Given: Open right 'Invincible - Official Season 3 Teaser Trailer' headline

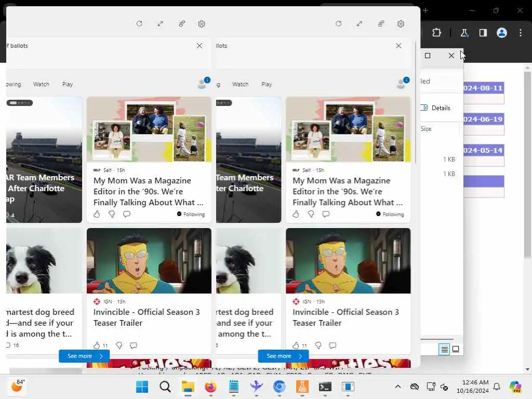Looking at the screenshot, I should [x=345, y=317].
